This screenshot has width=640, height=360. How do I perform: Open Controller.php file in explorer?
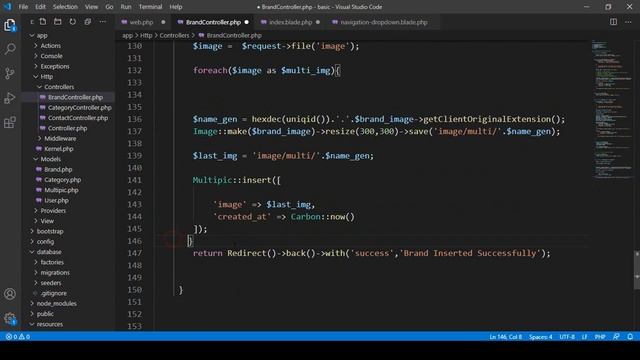pos(67,128)
